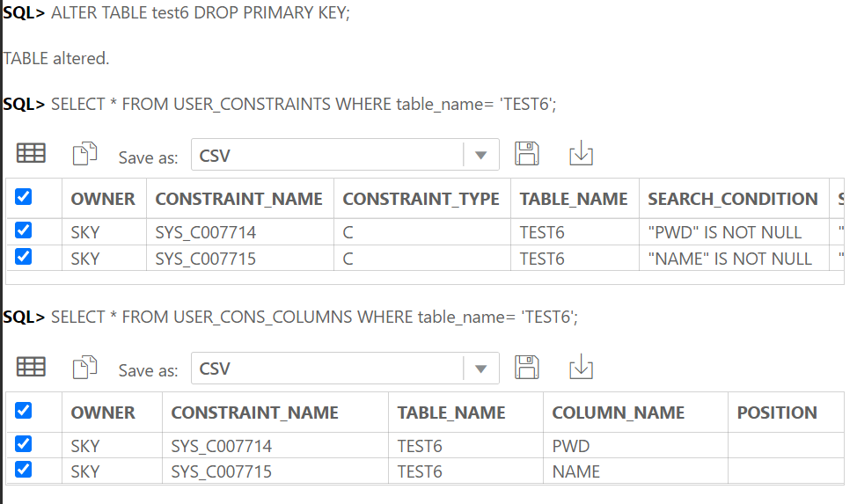857x504 pixels.
Task: Uncheck row checkbox for SYS_C007714 with search condition
Action: pos(24,230)
